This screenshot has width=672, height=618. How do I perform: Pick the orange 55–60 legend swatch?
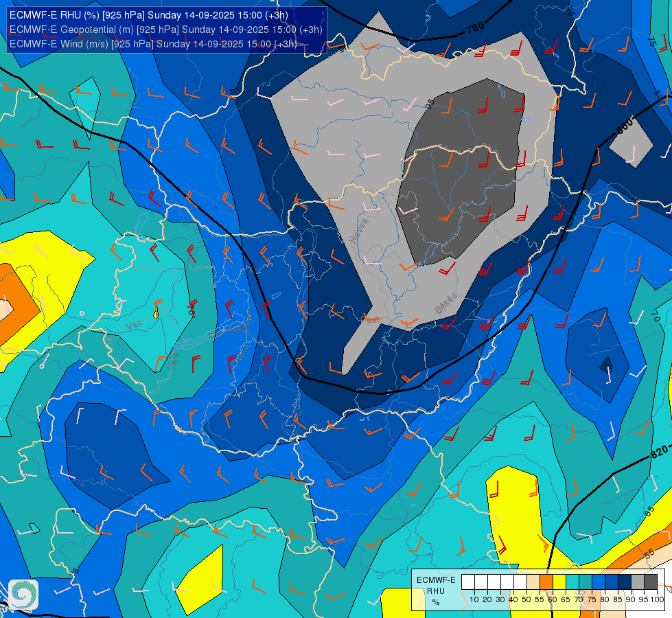546,582
